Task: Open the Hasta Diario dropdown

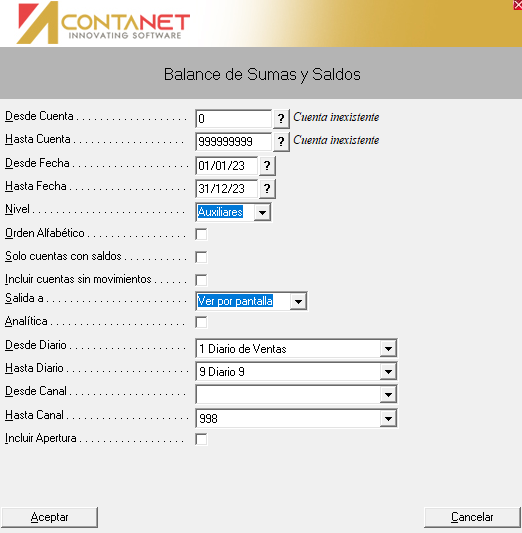Action: coord(388,372)
